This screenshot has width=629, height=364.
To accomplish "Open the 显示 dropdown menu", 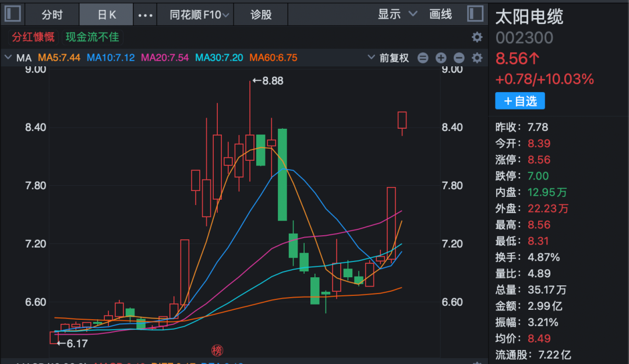I will tap(398, 15).
